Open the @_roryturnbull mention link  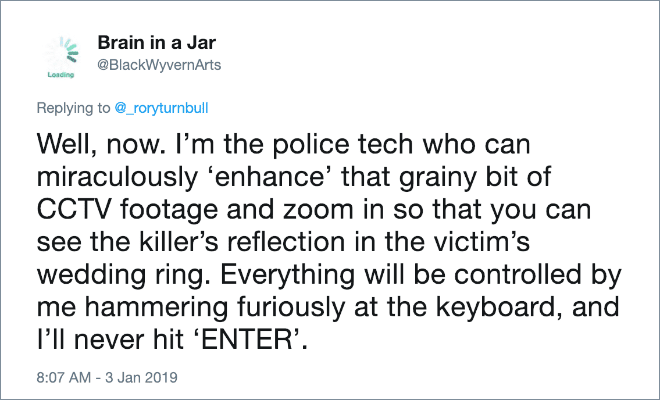click(x=160, y=105)
